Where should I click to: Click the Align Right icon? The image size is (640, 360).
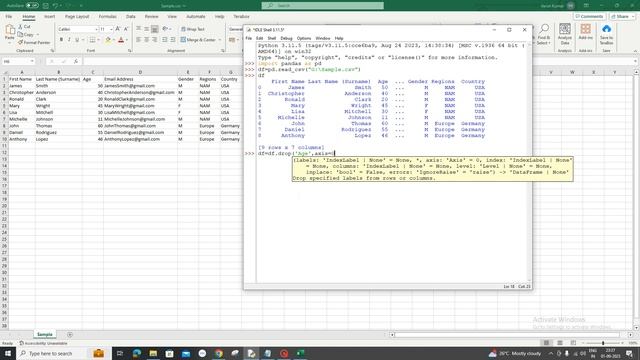pyautogui.click(x=155, y=40)
